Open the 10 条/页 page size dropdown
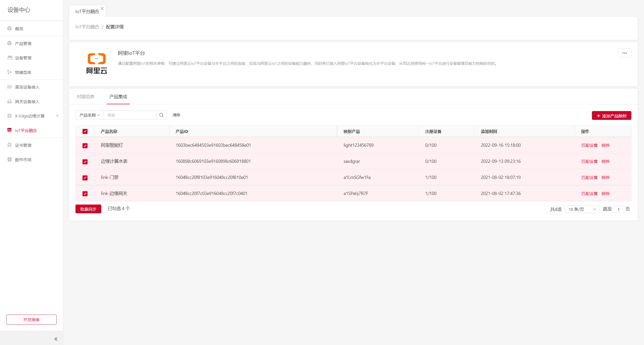The width and height of the screenshot is (644, 345). [x=582, y=209]
